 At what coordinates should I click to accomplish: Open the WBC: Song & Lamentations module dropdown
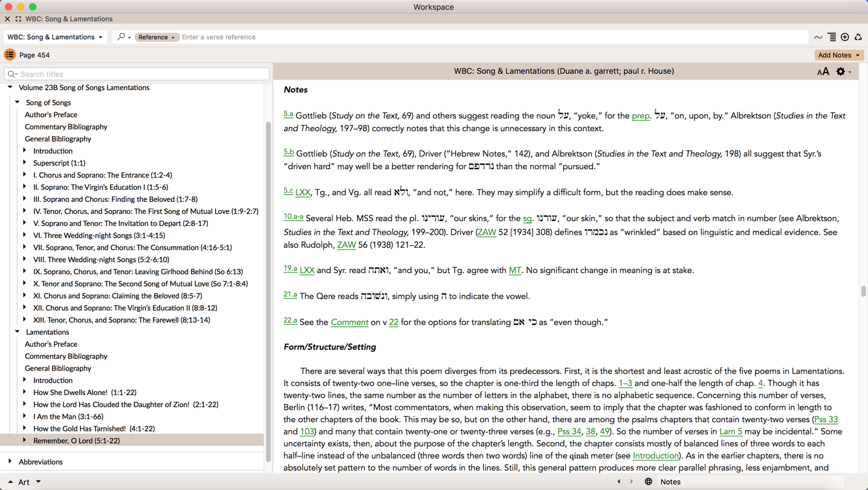(55, 37)
